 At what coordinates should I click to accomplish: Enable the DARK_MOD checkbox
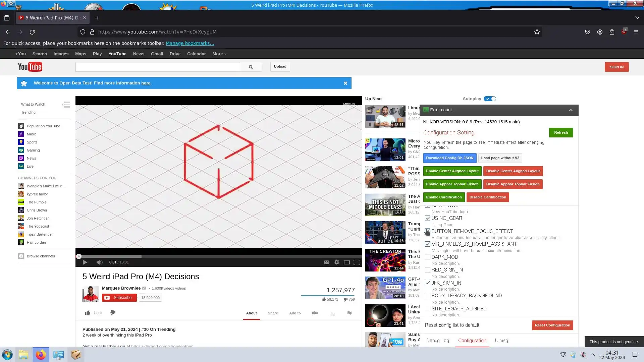tap(428, 257)
